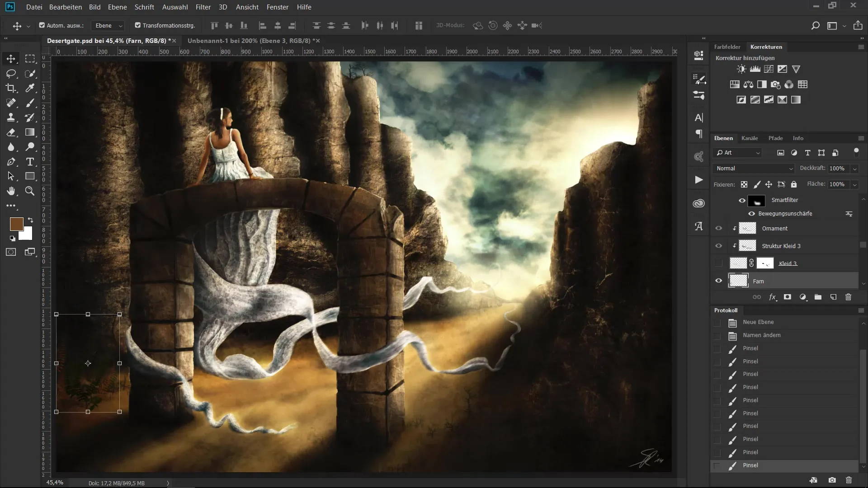Select the Type tool
Viewport: 868px width, 488px height.
click(x=30, y=162)
